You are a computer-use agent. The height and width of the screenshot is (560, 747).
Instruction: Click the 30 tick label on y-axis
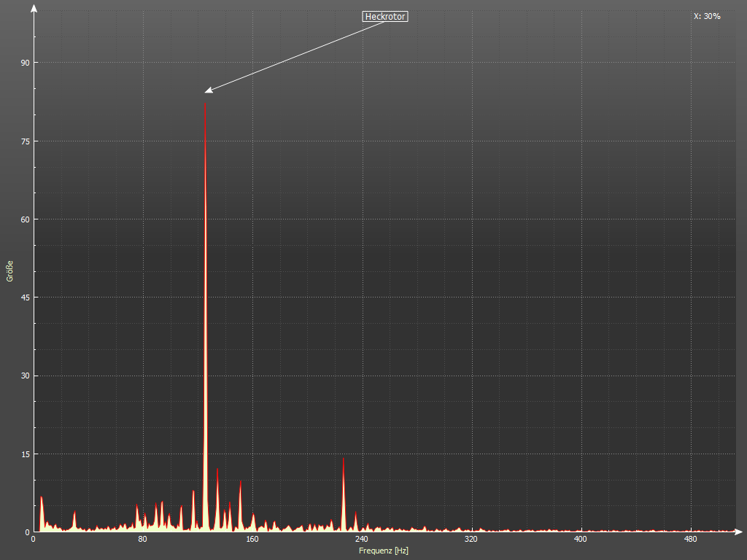pos(25,376)
